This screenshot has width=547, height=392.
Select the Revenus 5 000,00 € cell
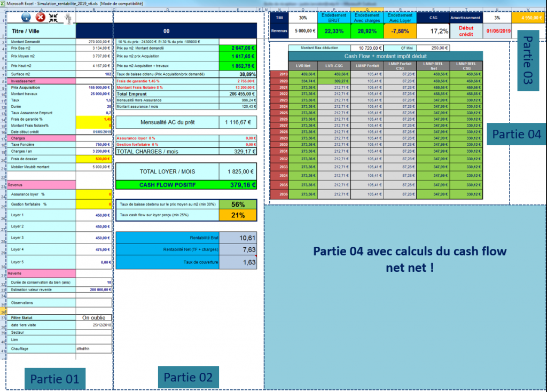coord(303,30)
